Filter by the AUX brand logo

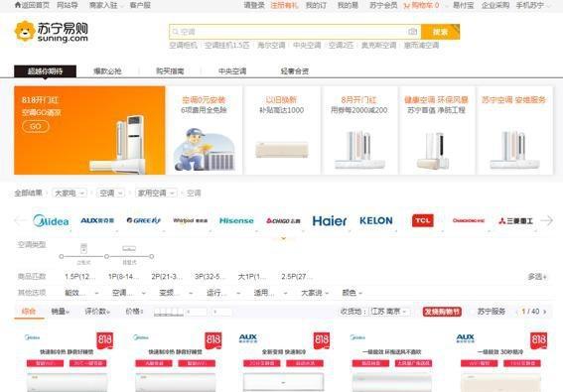97,220
